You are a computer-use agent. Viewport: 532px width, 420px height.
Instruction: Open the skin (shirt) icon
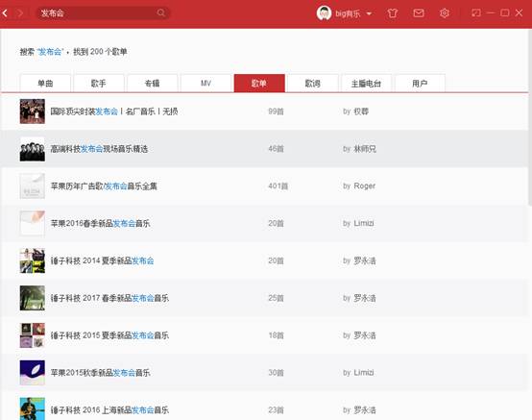[392, 13]
